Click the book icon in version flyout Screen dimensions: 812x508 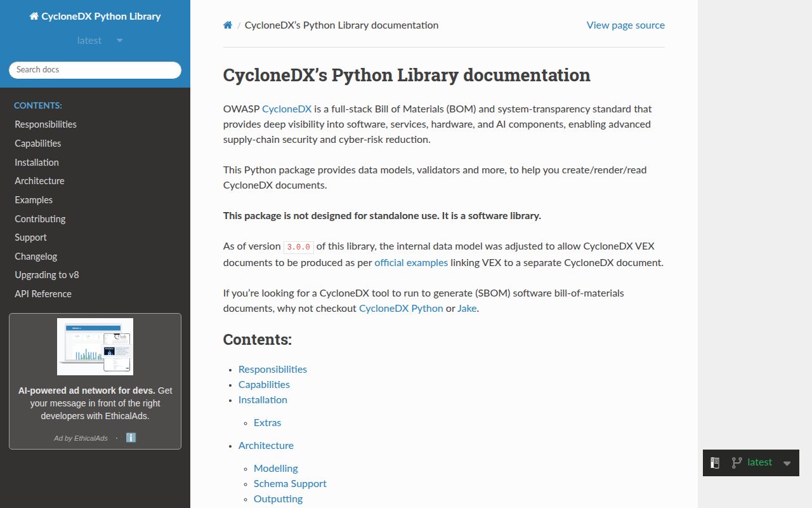click(715, 463)
